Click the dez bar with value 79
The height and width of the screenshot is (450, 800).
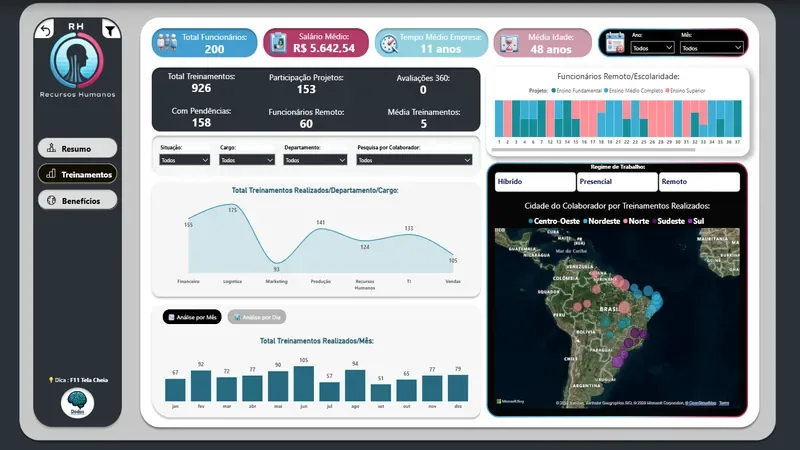[x=458, y=388]
